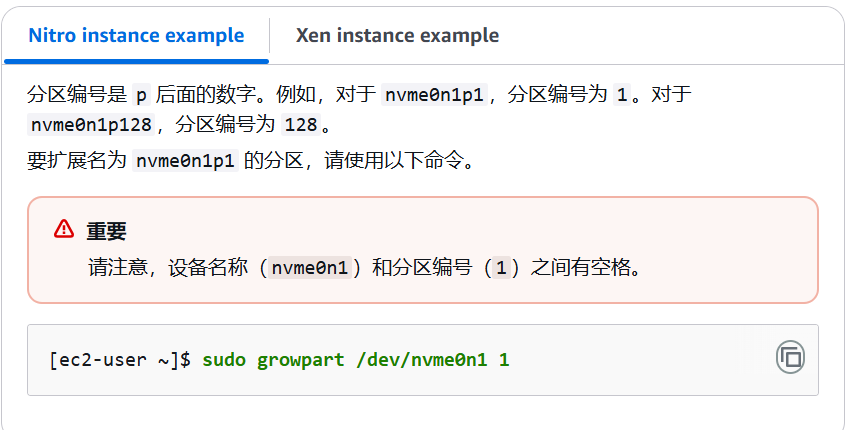
Task: Click the nvme0n1 code inside the warning box
Action: pos(310,267)
